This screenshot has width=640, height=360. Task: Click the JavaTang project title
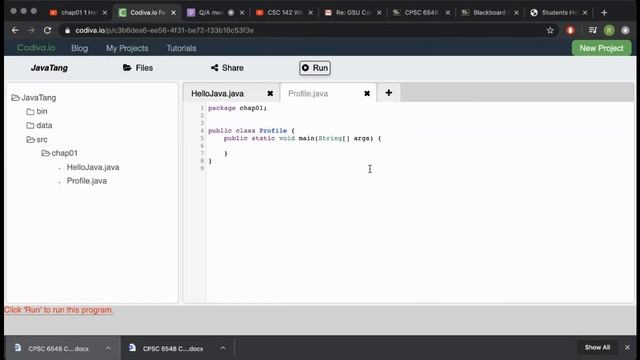49,68
